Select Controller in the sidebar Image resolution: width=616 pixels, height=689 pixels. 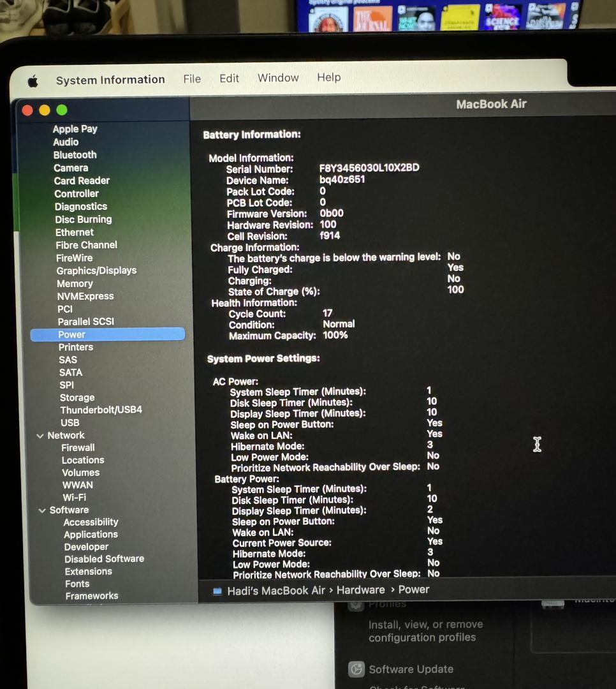coord(77,194)
